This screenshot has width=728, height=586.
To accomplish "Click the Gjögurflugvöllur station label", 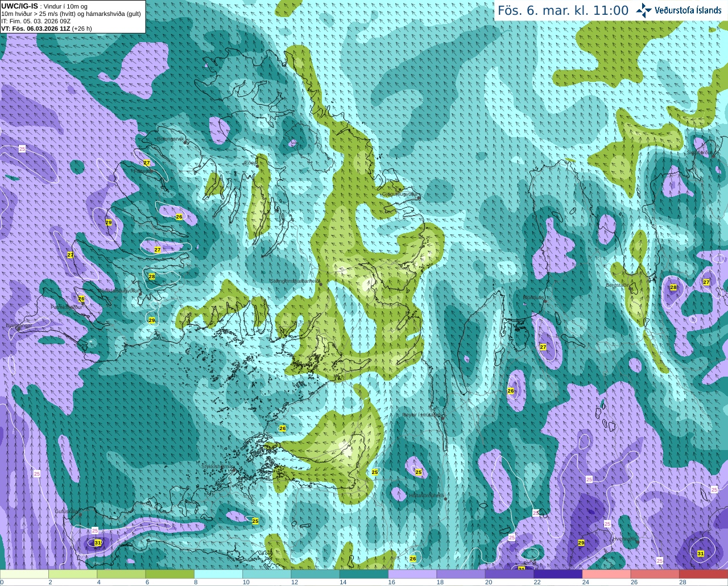I will tap(400, 195).
